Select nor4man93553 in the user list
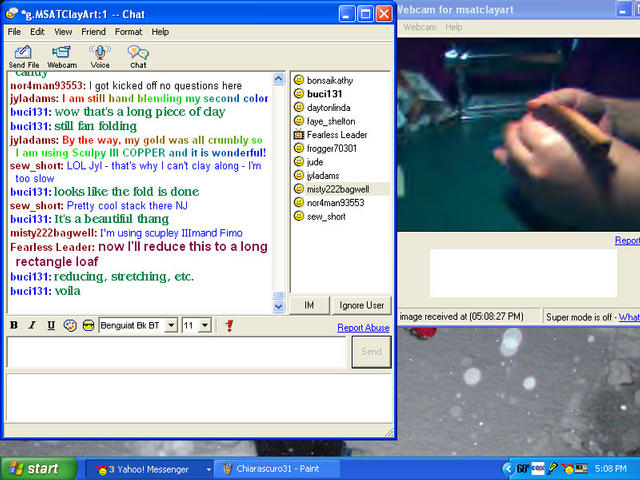 336,203
